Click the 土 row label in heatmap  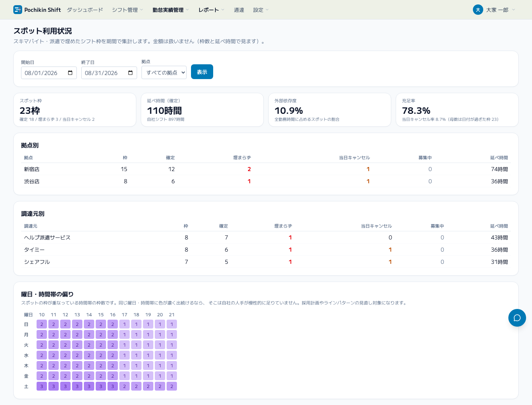click(26, 386)
